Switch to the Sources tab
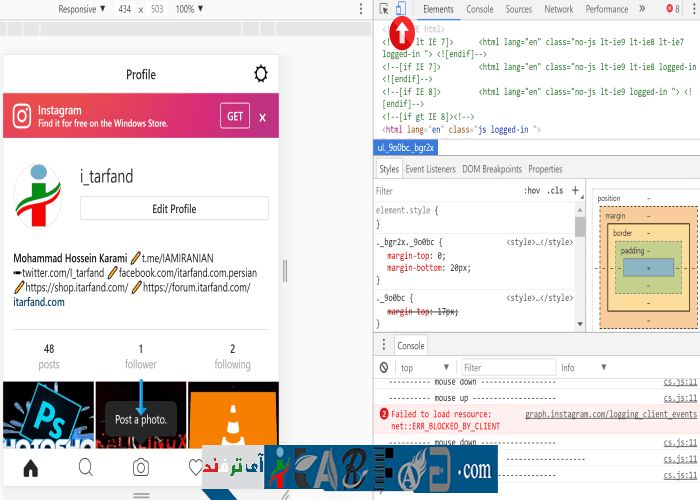 [518, 9]
